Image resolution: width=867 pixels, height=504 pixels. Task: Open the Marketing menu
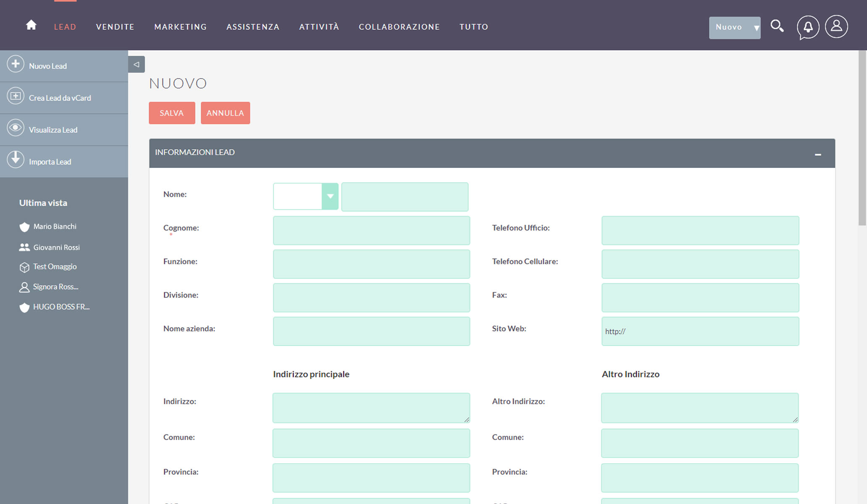pos(181,27)
